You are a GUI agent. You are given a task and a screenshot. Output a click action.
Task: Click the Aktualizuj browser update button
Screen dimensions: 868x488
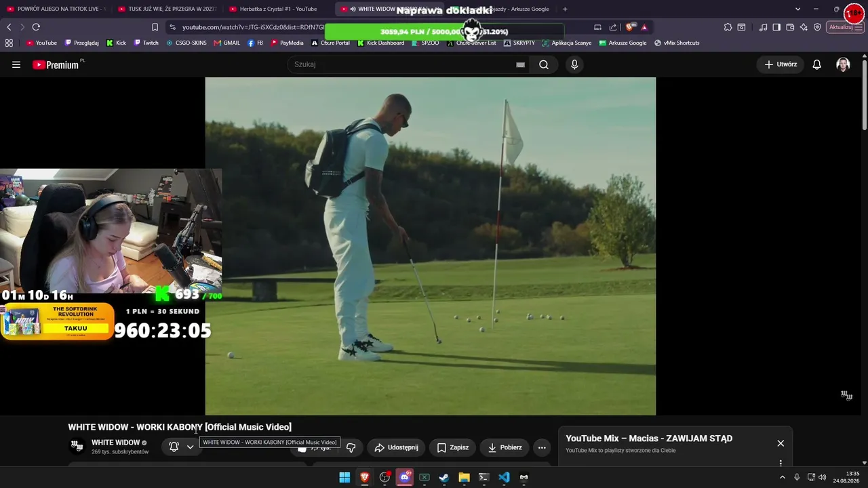pyautogui.click(x=845, y=27)
